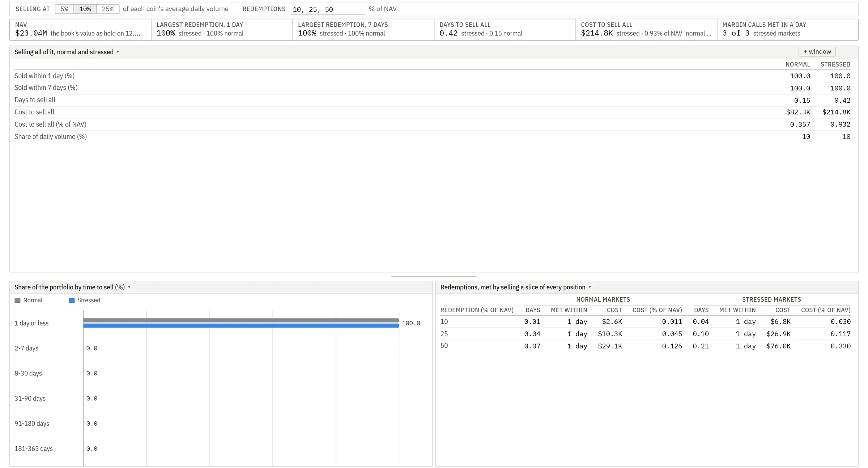
Task: Click the '181-365 days' bucket label
Action: [x=34, y=449]
